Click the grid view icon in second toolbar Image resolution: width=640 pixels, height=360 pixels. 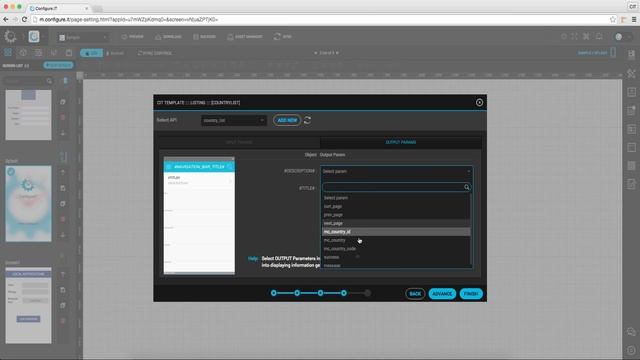8,53
